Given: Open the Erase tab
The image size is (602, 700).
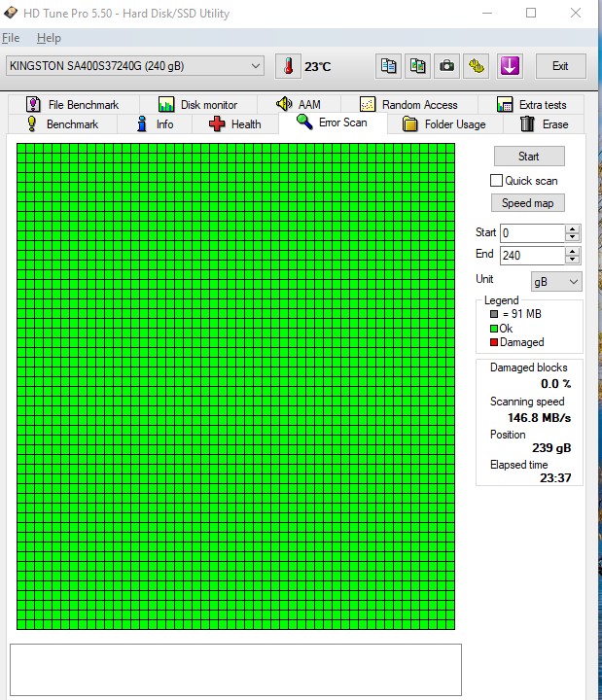Looking at the screenshot, I should [x=544, y=124].
